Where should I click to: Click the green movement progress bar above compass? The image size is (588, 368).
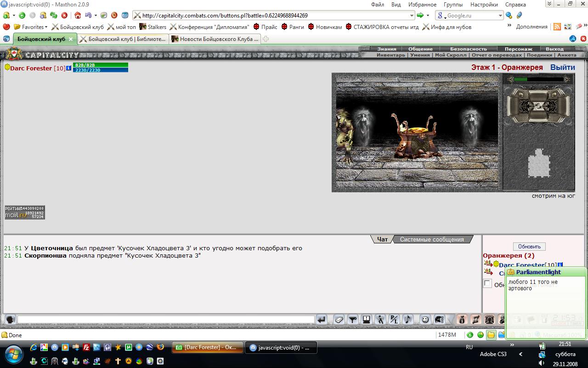click(x=538, y=80)
